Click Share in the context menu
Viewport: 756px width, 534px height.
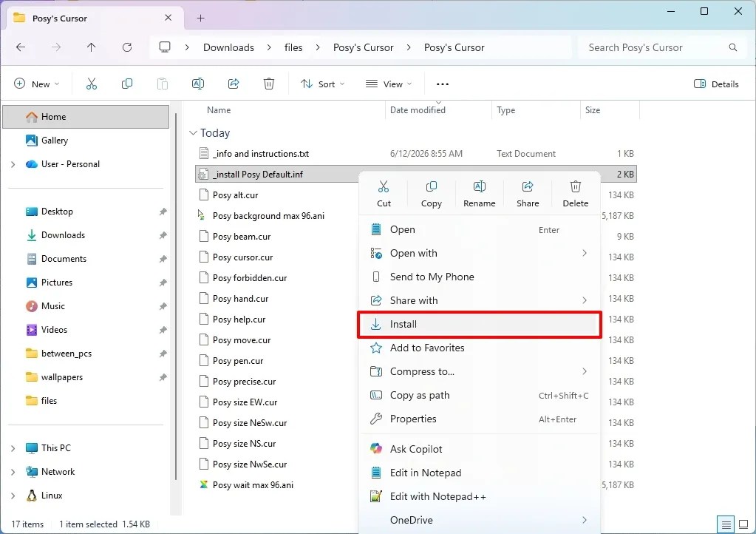click(528, 194)
